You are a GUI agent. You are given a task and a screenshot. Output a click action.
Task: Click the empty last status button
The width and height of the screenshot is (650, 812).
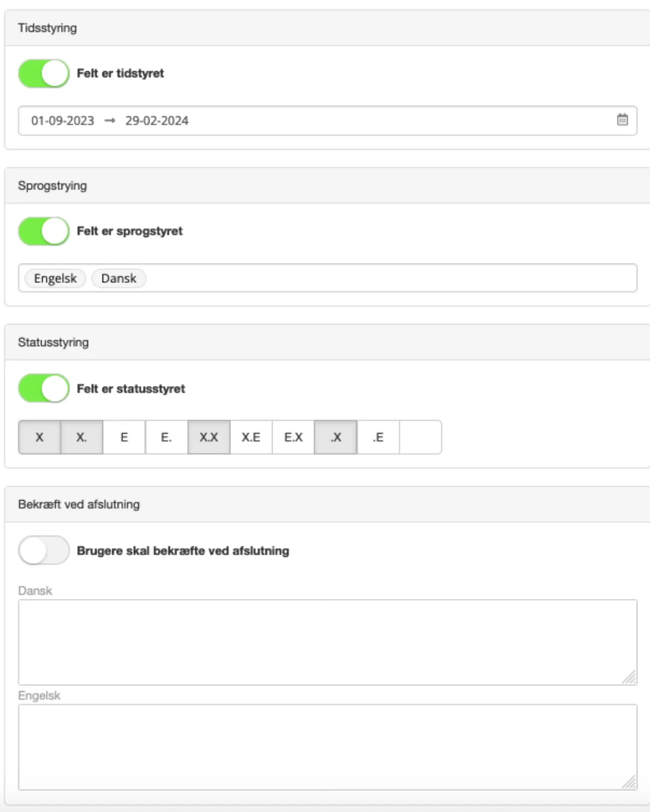420,437
